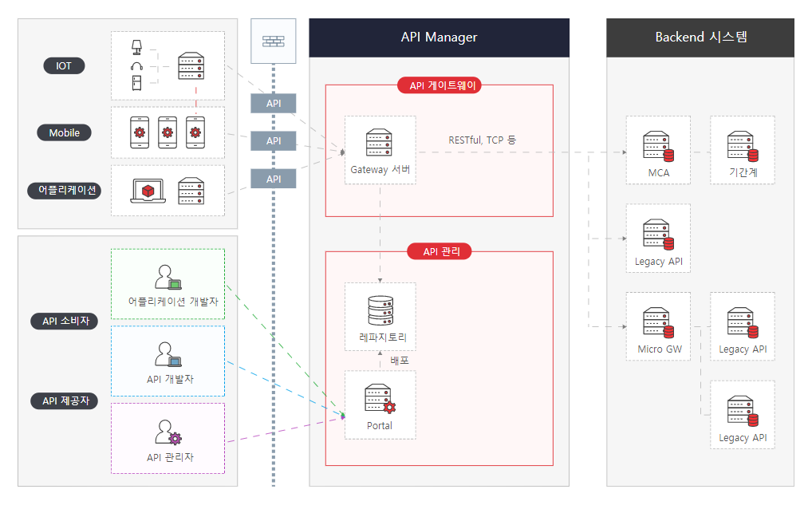Click the red API 게이트웨이 badge

point(440,85)
